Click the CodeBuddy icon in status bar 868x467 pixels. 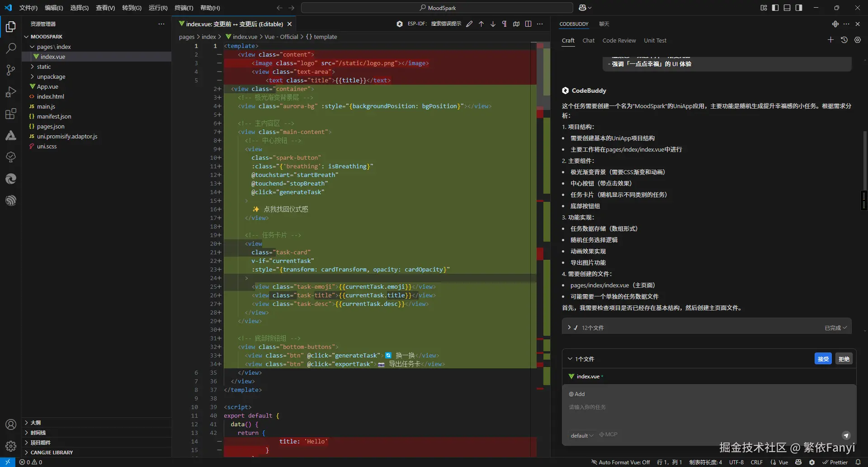812,462
